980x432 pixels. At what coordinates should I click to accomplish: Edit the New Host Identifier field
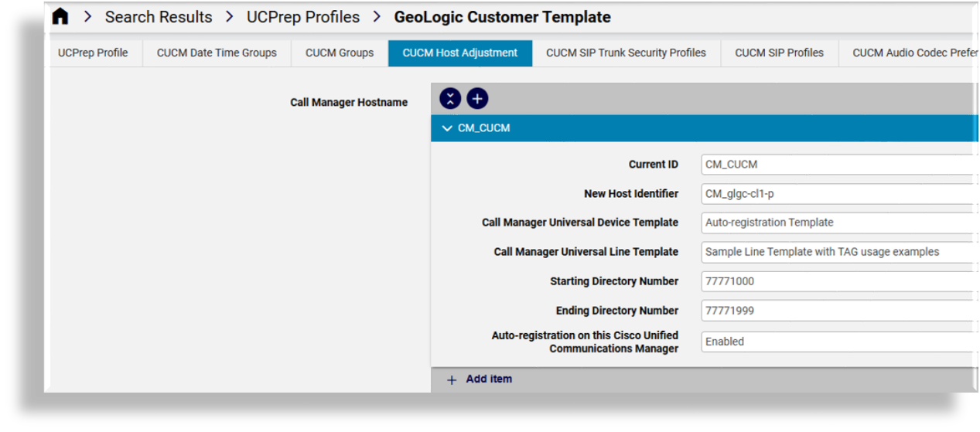tap(835, 194)
